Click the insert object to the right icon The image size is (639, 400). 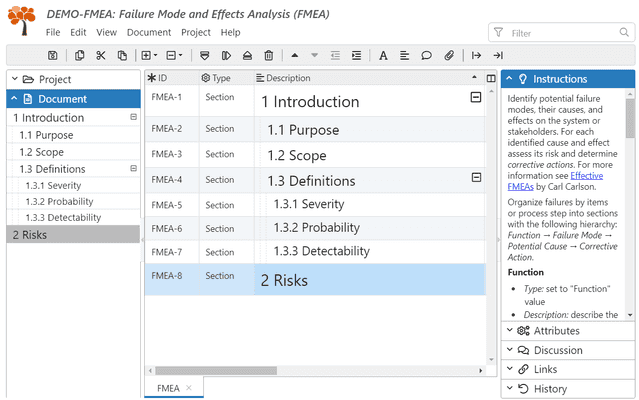(226, 55)
